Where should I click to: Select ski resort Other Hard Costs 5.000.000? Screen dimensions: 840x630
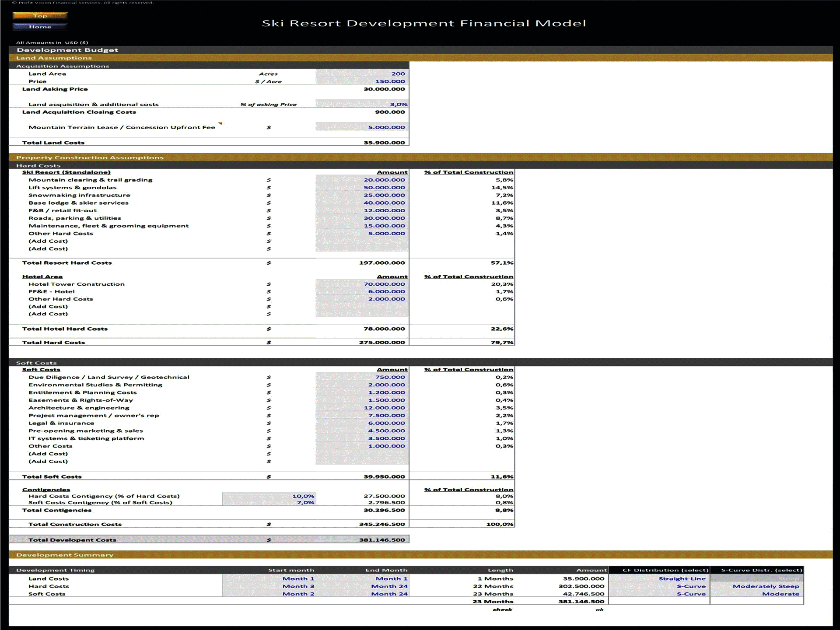[x=362, y=233]
